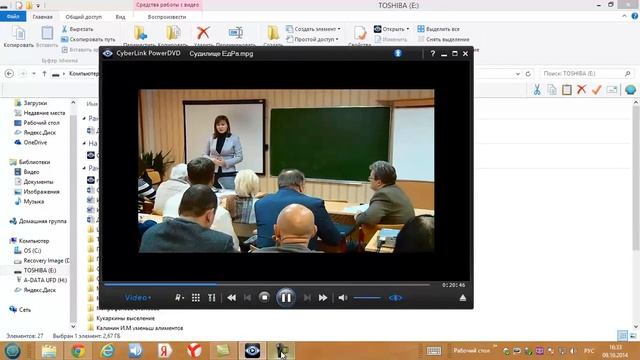Viewport: 640px width, 360px height.
Task: Click the Переместить в folder icon
Action: coord(140,33)
